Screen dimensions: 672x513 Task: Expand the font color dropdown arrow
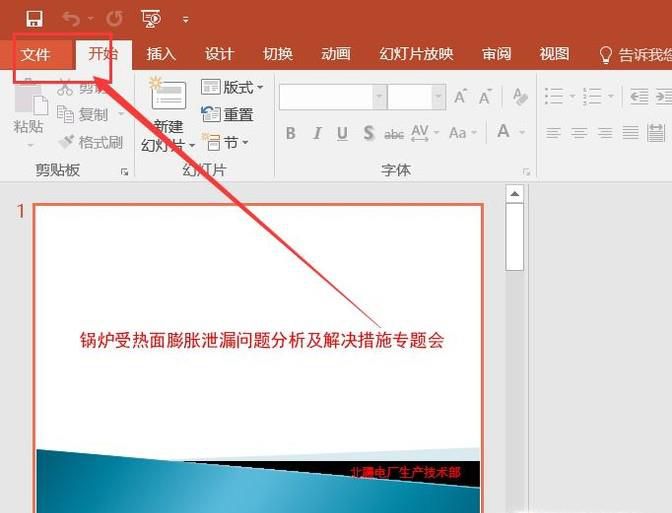[x=522, y=132]
